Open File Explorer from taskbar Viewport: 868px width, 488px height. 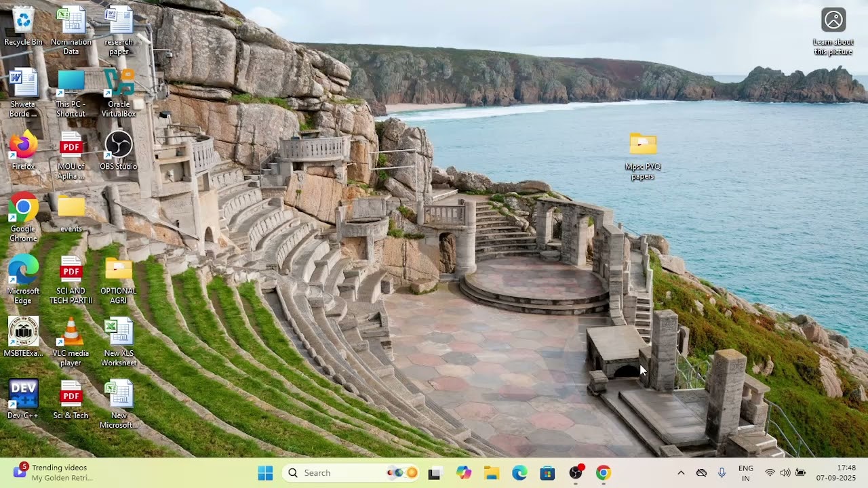(492, 473)
